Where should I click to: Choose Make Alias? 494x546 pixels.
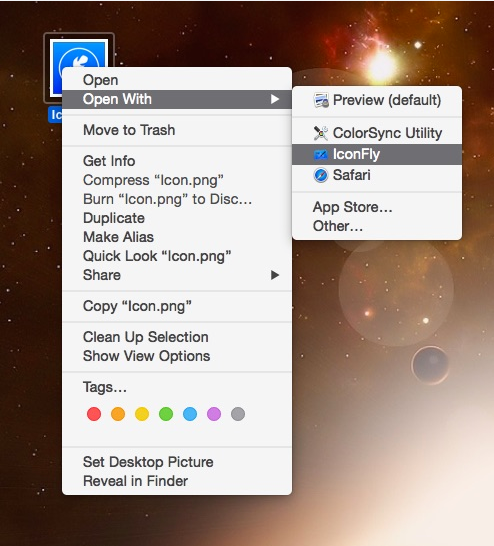tap(177, 237)
